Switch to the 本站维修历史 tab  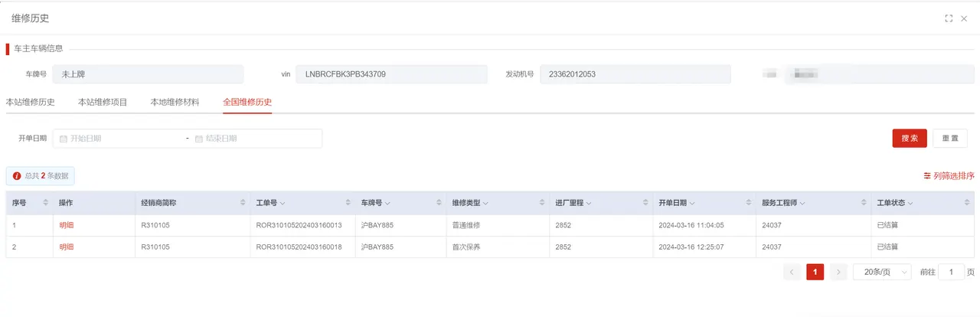click(x=30, y=102)
